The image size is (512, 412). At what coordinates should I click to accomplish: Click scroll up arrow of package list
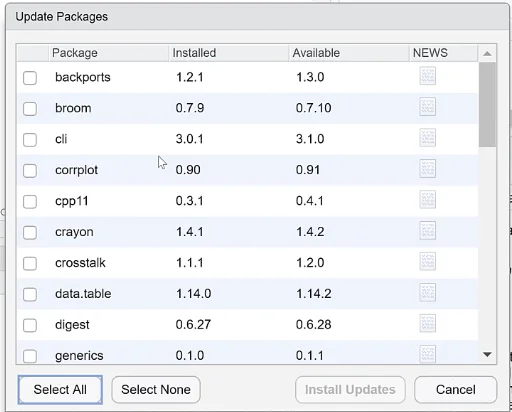487,53
